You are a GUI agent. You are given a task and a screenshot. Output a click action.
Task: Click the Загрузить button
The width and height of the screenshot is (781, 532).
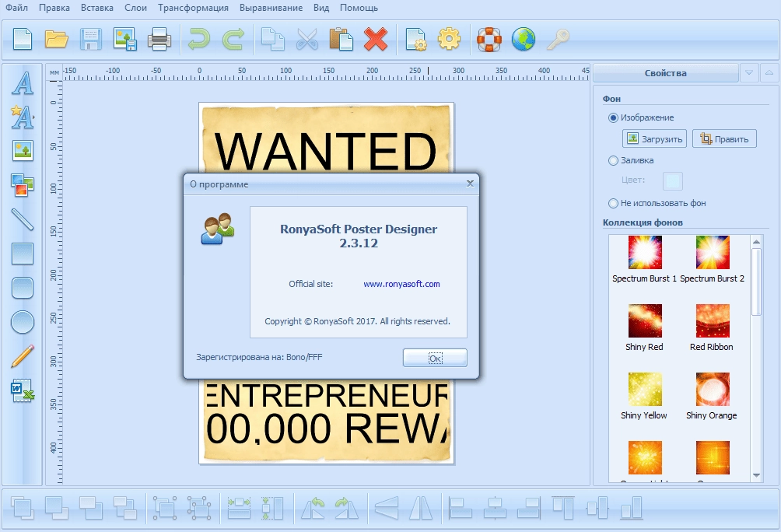654,138
